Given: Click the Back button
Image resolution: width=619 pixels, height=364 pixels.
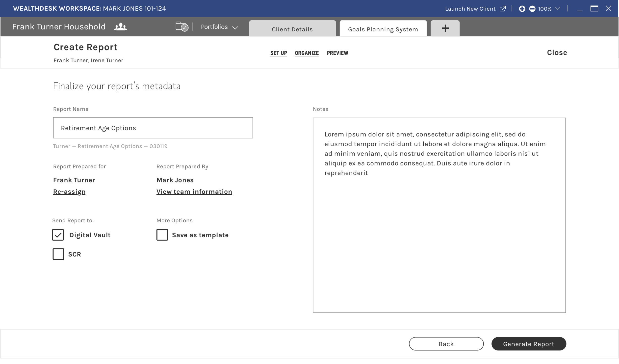Looking at the screenshot, I should click(x=446, y=344).
